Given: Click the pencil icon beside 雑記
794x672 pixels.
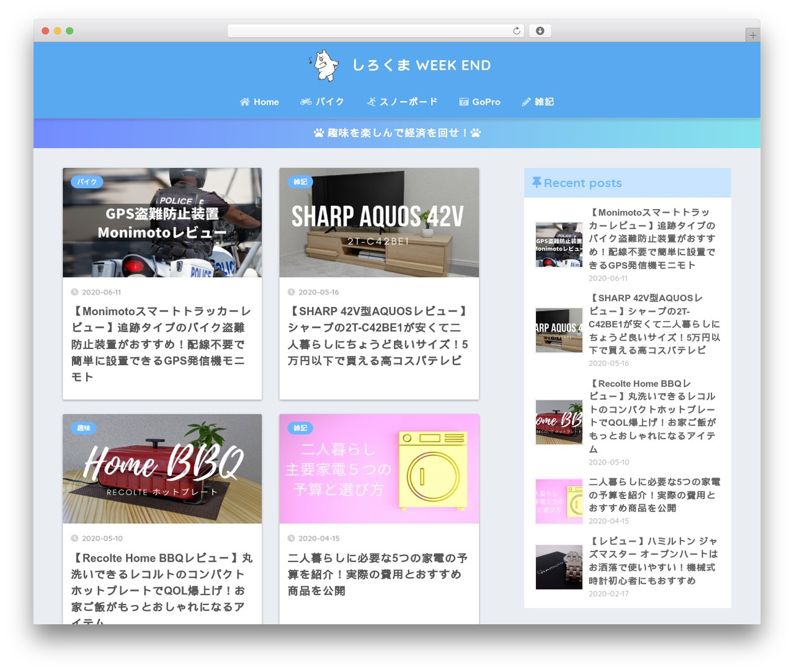Looking at the screenshot, I should pyautogui.click(x=527, y=102).
